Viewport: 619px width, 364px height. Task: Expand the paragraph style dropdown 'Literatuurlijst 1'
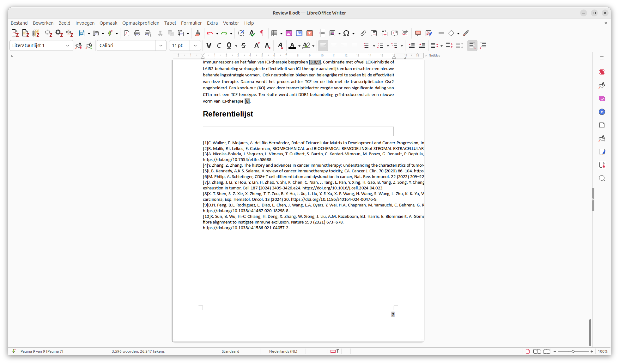tap(67, 45)
